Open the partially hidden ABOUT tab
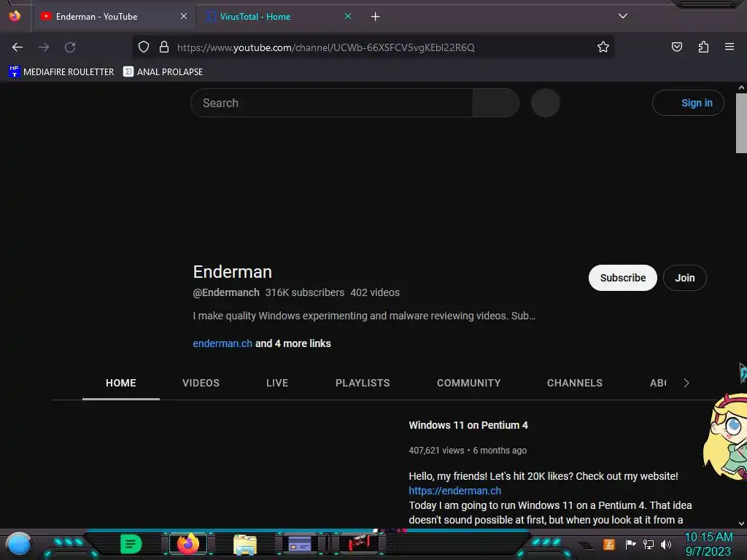The height and width of the screenshot is (560, 747). click(x=658, y=383)
